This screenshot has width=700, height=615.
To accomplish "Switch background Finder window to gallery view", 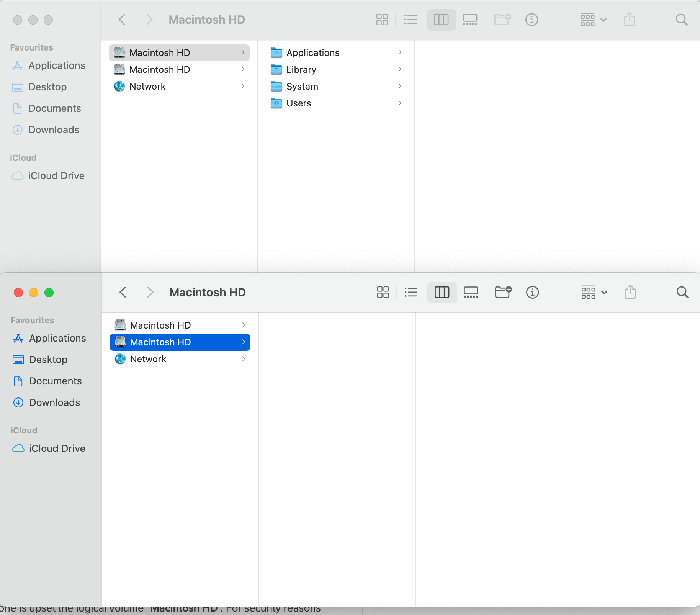I will pyautogui.click(x=470, y=20).
